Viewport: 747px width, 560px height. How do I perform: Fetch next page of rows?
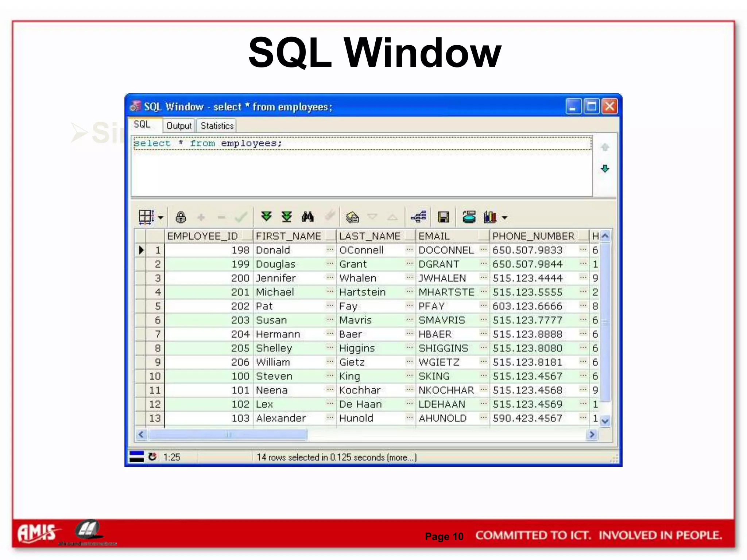pos(266,217)
